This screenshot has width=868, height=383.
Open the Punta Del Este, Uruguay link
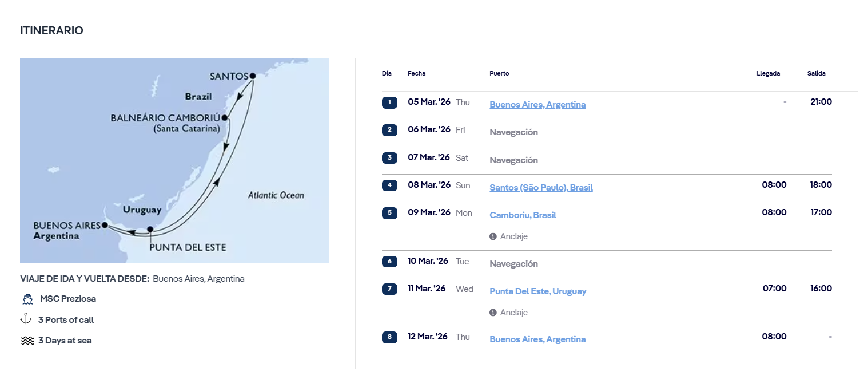click(x=538, y=291)
